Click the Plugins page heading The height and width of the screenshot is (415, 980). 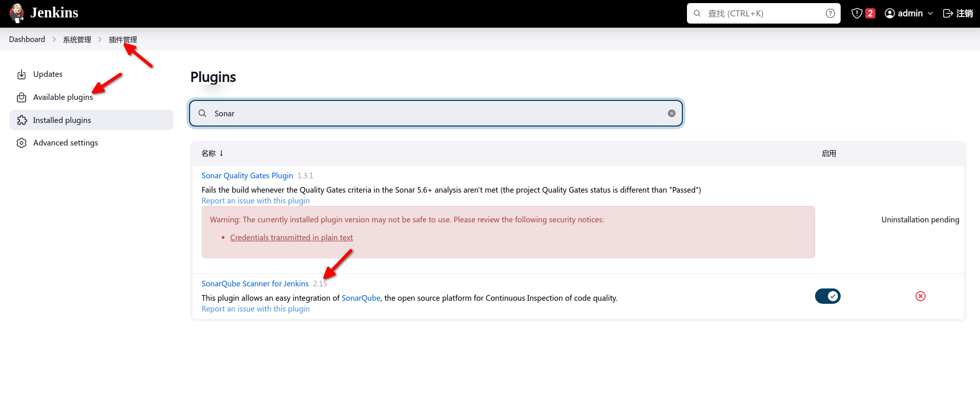[x=213, y=77]
